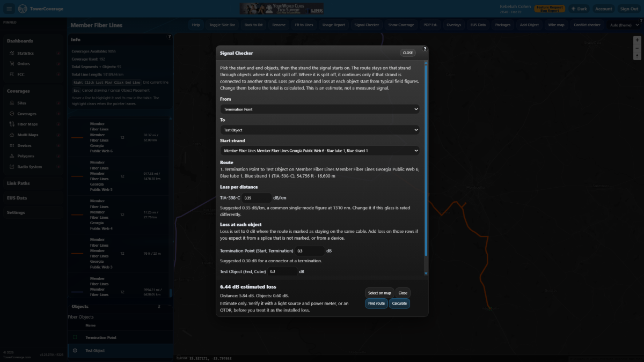This screenshot has height=362, width=644.
Task: Toggle the Dark theme switch
Action: pyautogui.click(x=579, y=9)
